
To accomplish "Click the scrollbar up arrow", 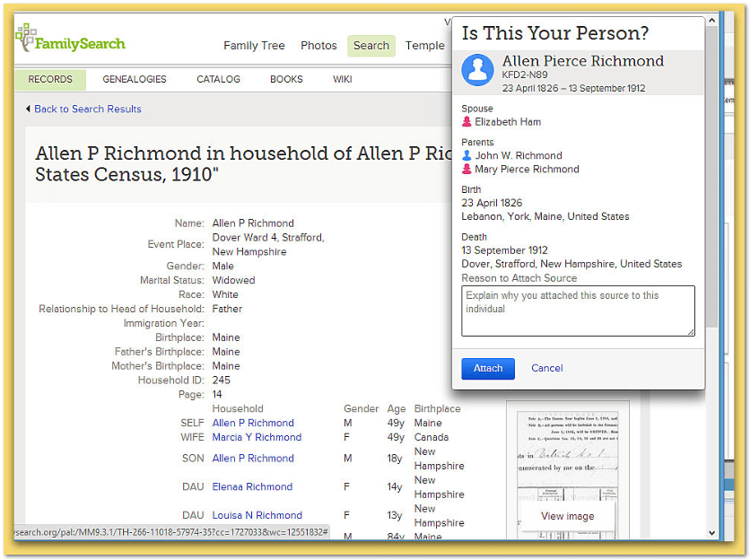I will [711, 21].
